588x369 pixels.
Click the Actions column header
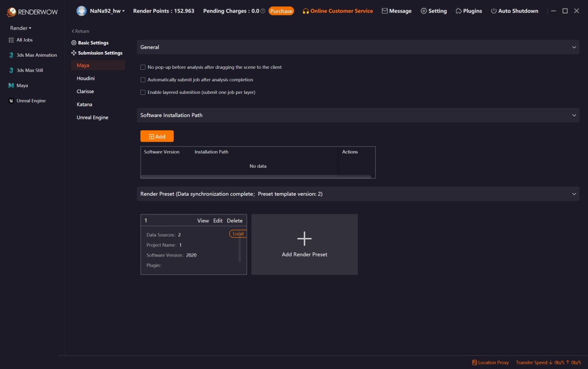click(x=350, y=152)
